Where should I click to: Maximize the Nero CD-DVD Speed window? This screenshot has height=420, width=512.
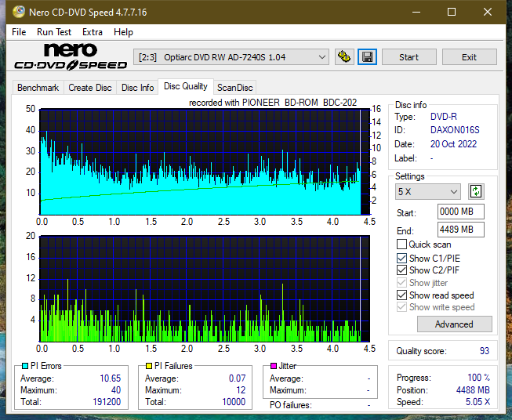click(452, 12)
